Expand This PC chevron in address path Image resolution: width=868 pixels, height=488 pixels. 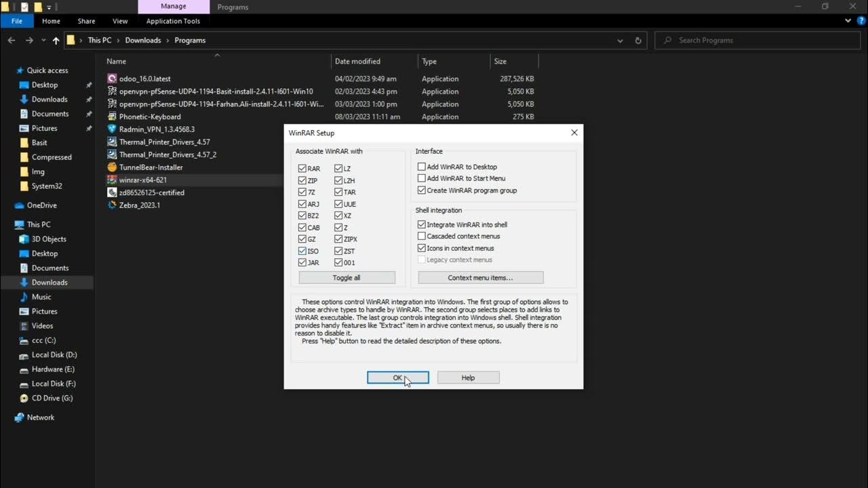point(118,40)
